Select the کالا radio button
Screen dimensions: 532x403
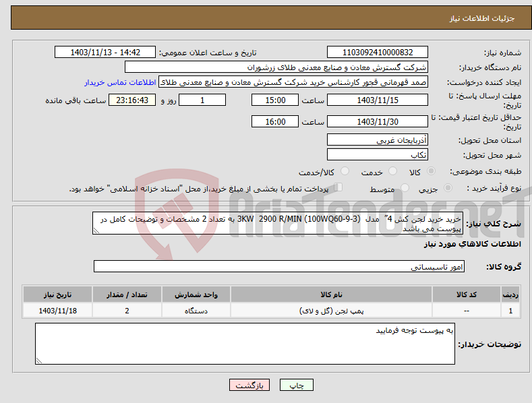(431, 171)
